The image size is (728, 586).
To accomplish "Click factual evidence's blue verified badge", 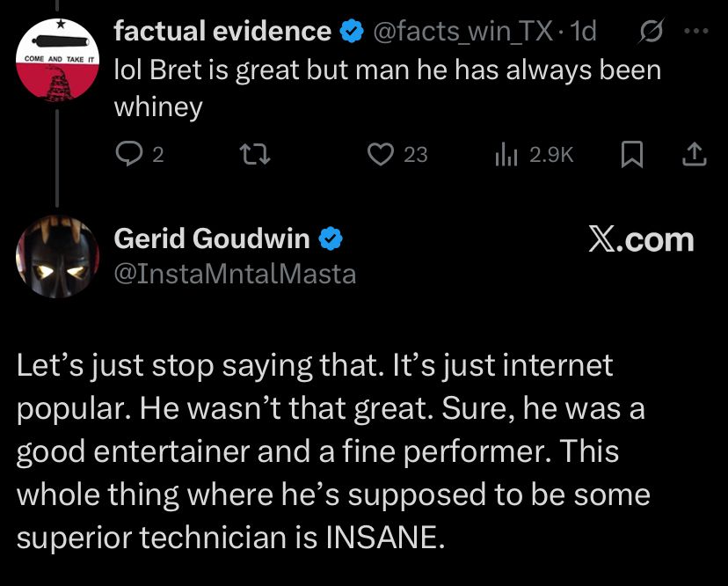I will coord(351,33).
